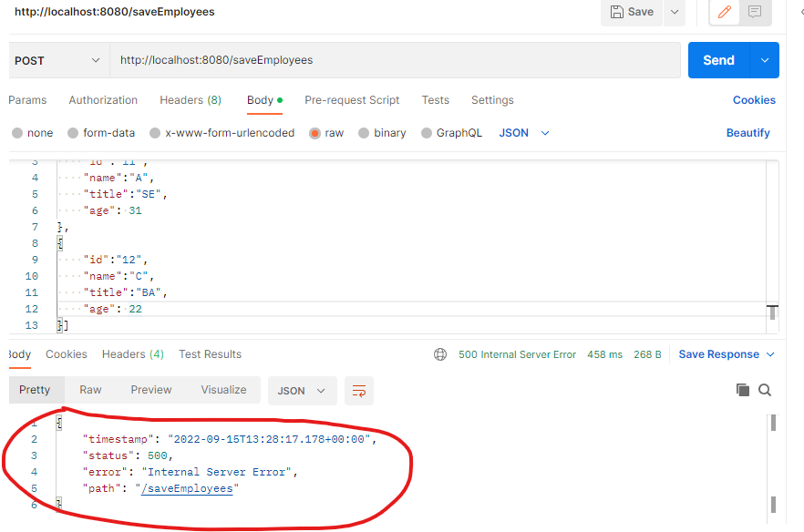This screenshot has width=804, height=532.
Task: Click the blue Send button
Action: tap(718, 60)
